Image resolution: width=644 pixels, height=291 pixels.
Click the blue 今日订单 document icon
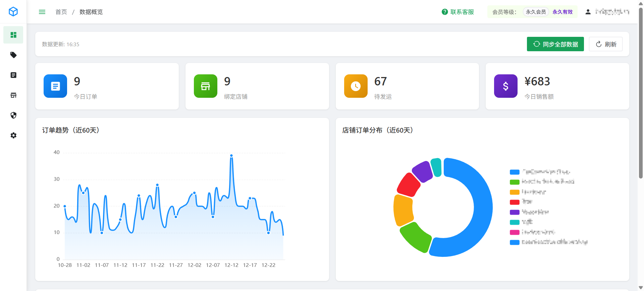coord(55,86)
